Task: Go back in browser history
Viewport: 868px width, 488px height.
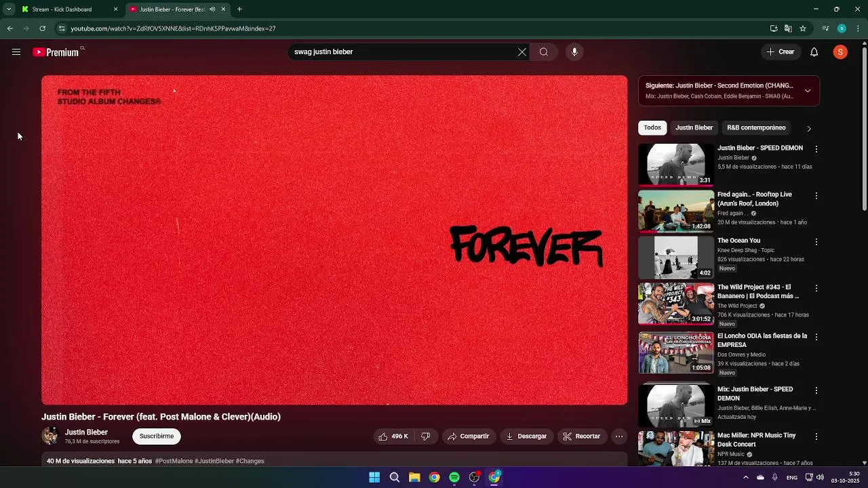Action: pyautogui.click(x=10, y=28)
